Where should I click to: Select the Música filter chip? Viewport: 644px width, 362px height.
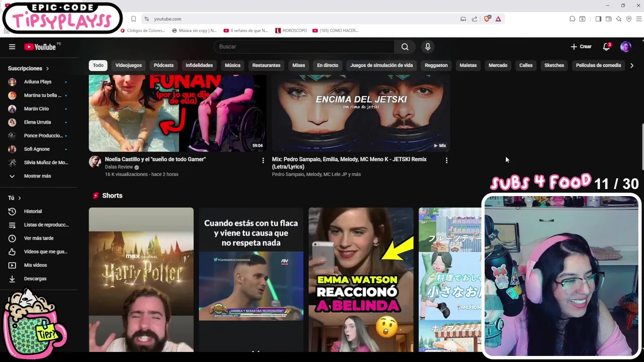point(232,65)
